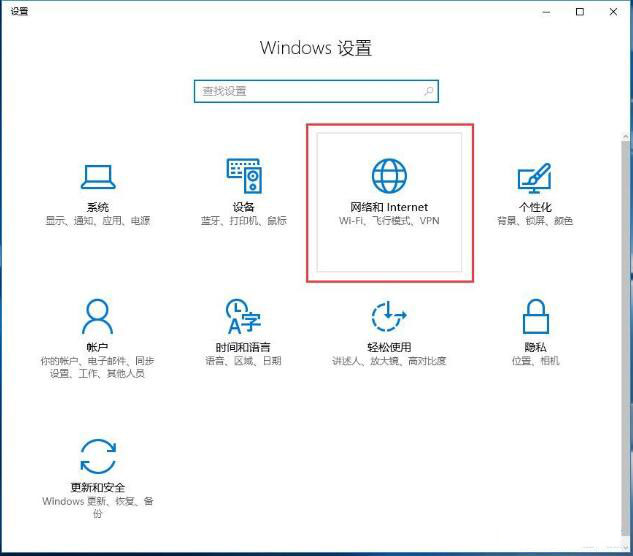Close the 设置 window
The image size is (633, 556).
[613, 12]
